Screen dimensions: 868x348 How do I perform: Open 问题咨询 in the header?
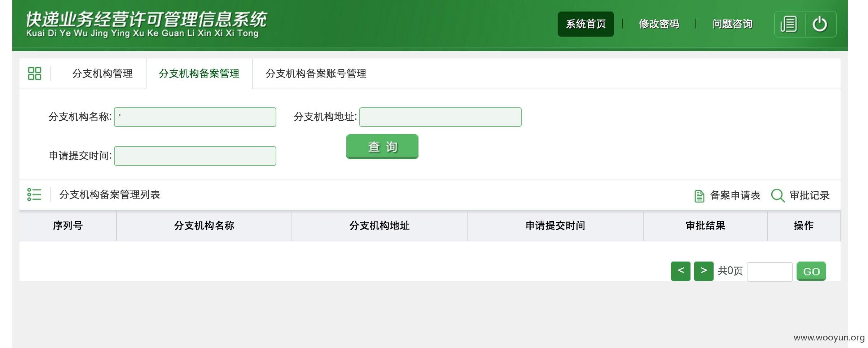732,24
